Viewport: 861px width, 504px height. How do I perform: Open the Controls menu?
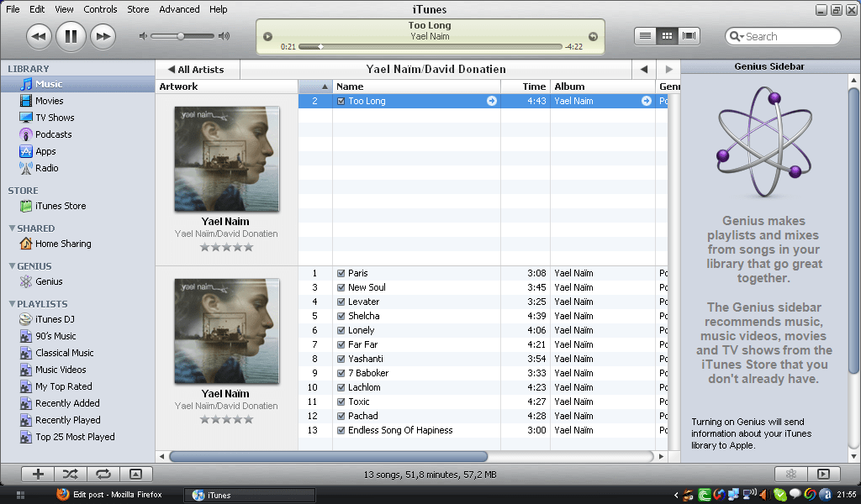pyautogui.click(x=101, y=9)
